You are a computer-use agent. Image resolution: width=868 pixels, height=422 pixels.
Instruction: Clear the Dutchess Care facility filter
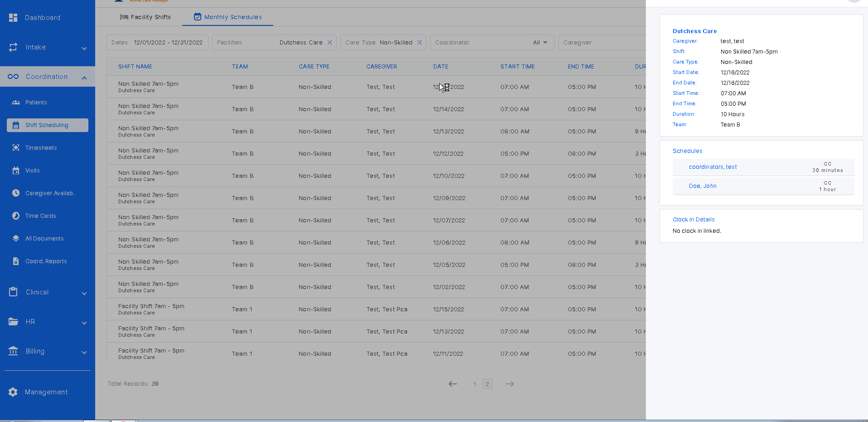(x=330, y=43)
